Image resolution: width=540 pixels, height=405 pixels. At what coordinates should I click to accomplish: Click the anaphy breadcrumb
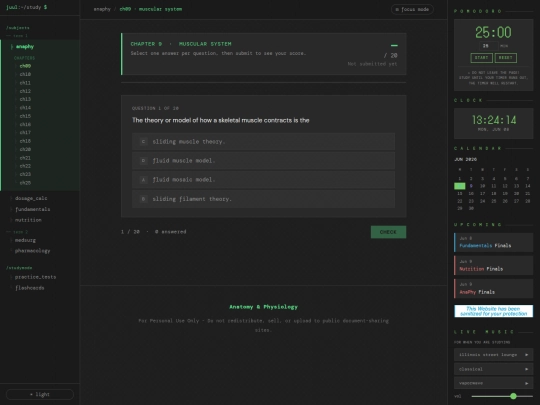coord(102,9)
